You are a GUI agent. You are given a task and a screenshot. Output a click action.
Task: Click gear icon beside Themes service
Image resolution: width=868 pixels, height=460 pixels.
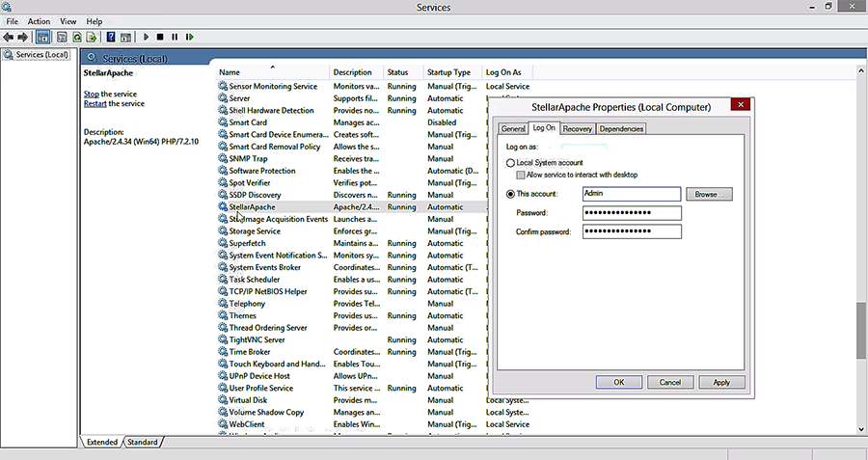pyautogui.click(x=223, y=315)
